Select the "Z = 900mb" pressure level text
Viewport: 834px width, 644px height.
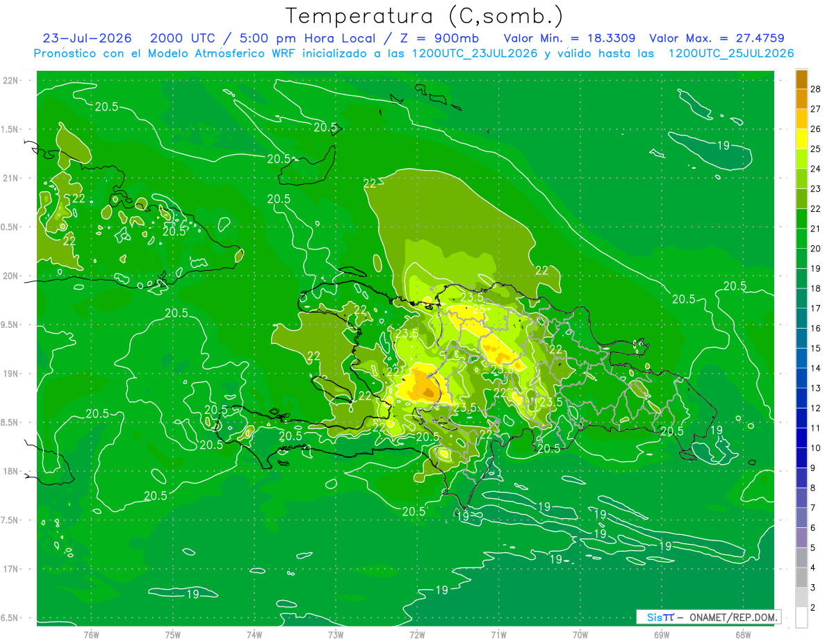pyautogui.click(x=440, y=38)
